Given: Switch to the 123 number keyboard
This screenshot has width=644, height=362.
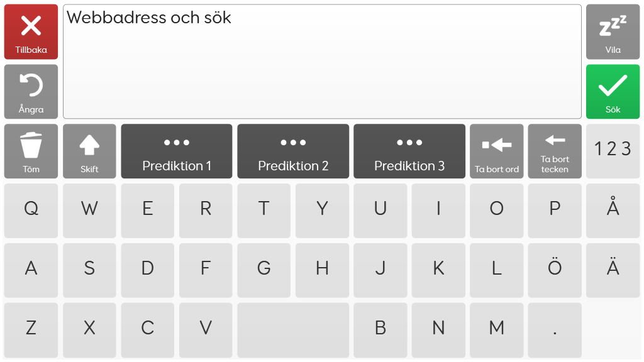Looking at the screenshot, I should click(x=613, y=151).
